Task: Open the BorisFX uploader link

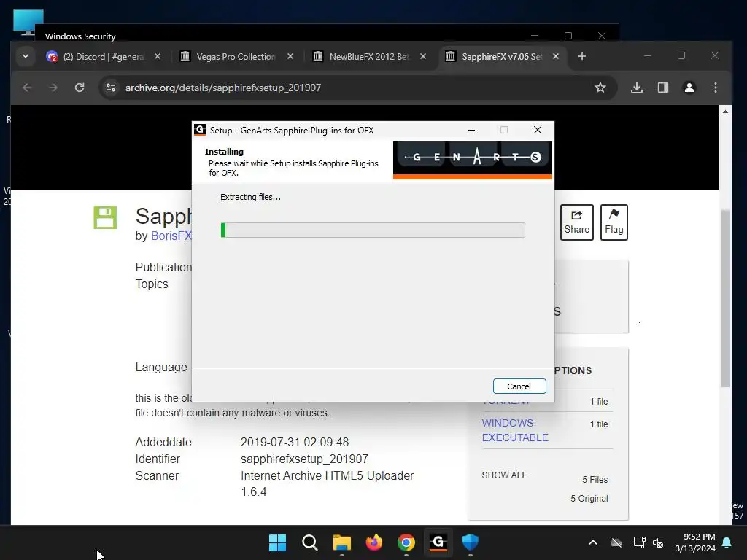Action: (171, 236)
